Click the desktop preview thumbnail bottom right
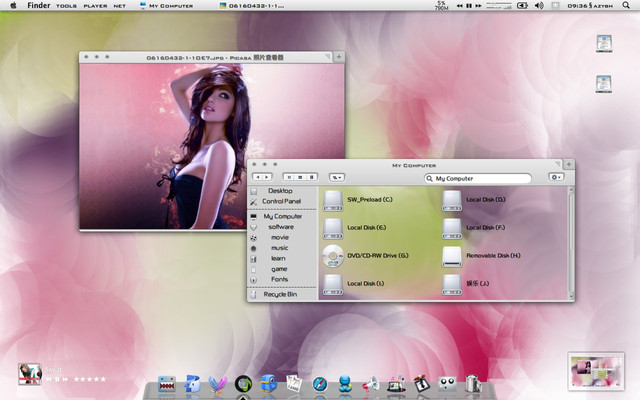Screen dimensions: 640x400 tap(596, 372)
